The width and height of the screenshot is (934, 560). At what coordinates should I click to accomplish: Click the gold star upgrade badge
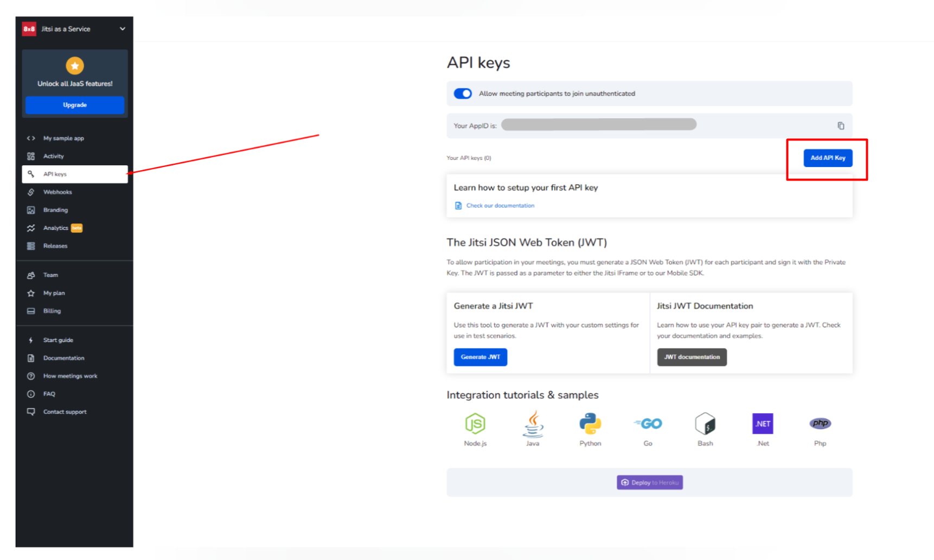pos(75,66)
